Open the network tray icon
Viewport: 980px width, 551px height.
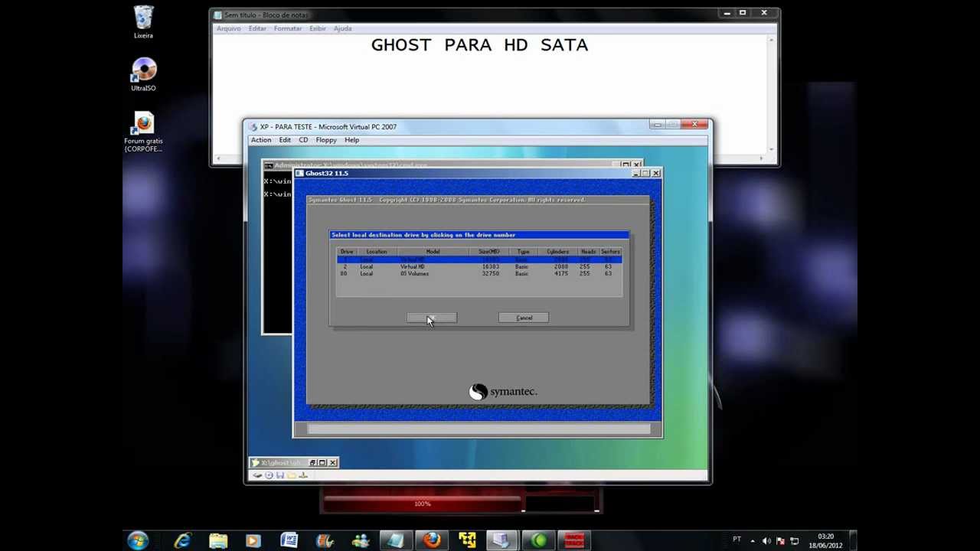click(x=795, y=541)
